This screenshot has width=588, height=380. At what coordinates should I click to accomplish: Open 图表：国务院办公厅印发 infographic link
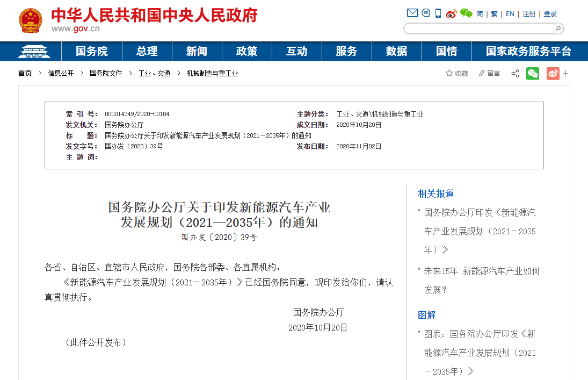pos(480,353)
